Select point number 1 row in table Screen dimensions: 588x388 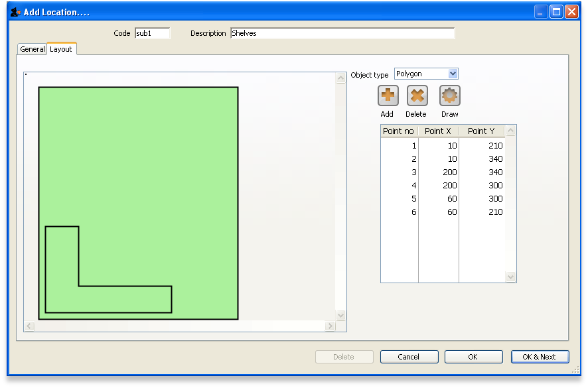400,145
